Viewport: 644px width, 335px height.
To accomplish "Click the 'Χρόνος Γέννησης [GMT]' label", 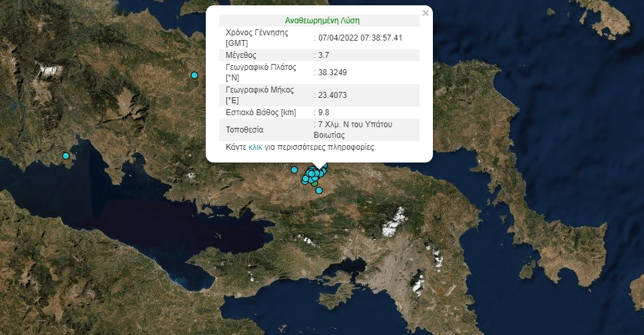I will (256, 38).
